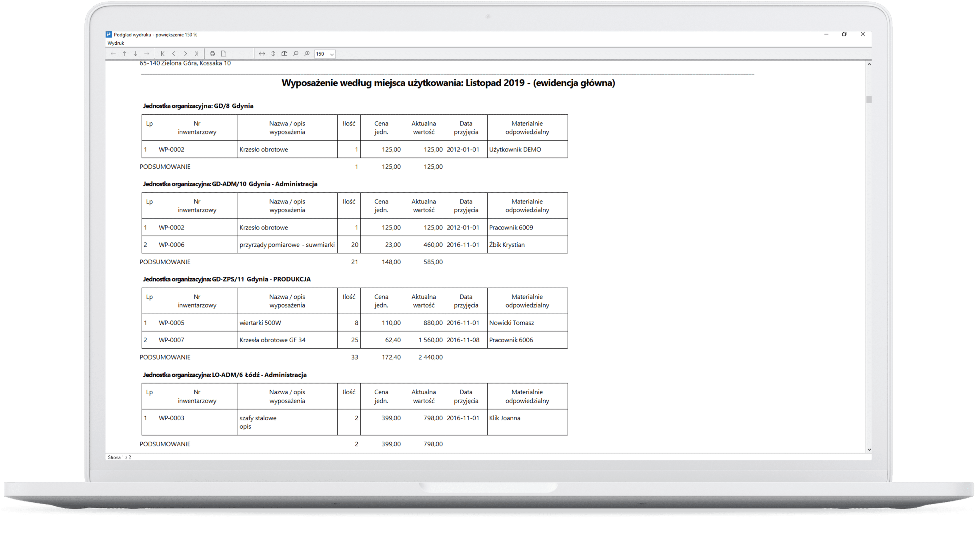Click the application icon in title bar
The width and height of the screenshot is (980, 533).
(109, 35)
